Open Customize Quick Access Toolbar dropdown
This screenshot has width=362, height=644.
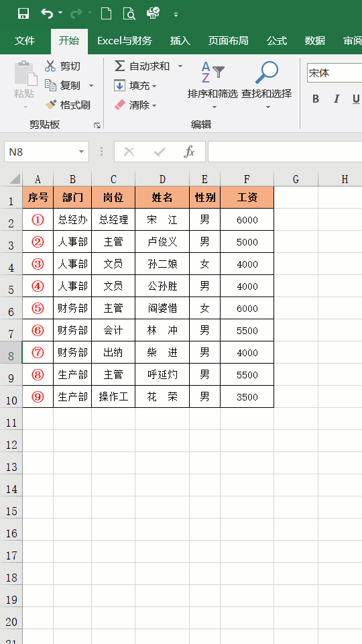176,15
